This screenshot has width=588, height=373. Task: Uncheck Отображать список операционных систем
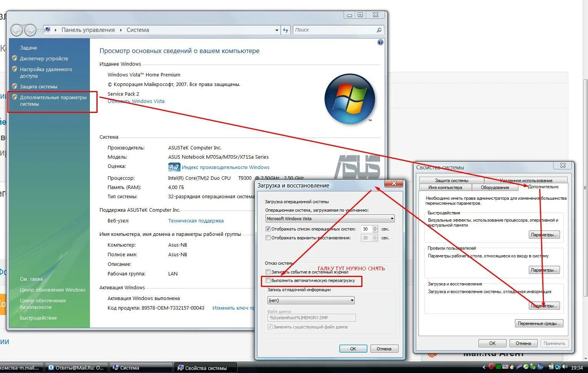click(268, 229)
